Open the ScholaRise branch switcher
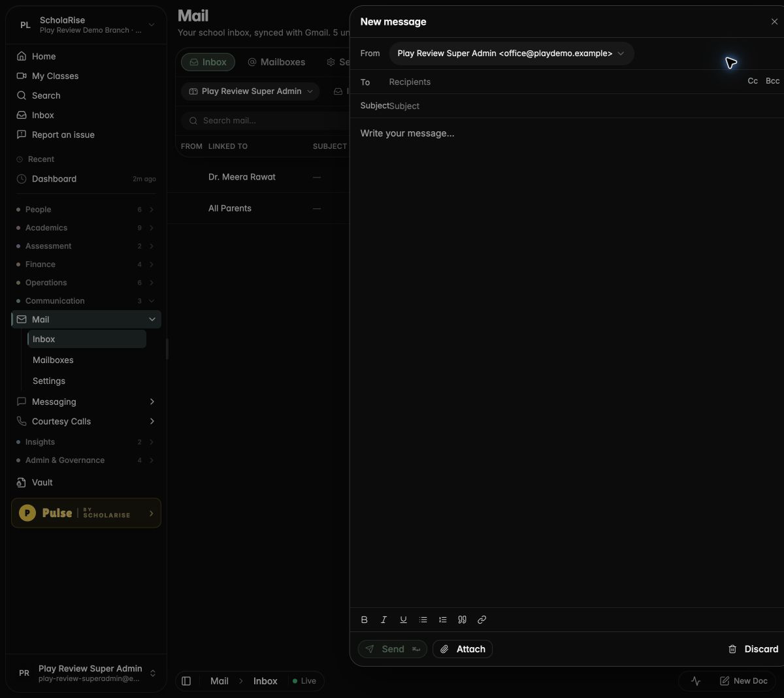The image size is (784, 698). [86, 25]
